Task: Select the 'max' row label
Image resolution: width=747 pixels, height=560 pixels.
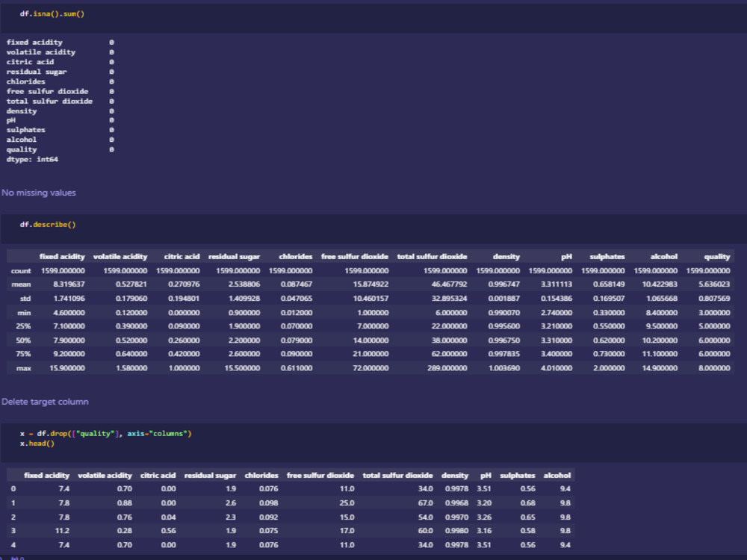Action: tap(24, 368)
